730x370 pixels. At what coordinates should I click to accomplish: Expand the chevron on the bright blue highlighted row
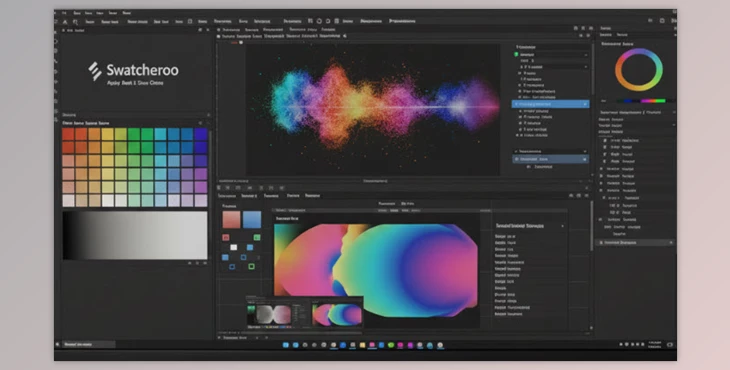(x=585, y=105)
